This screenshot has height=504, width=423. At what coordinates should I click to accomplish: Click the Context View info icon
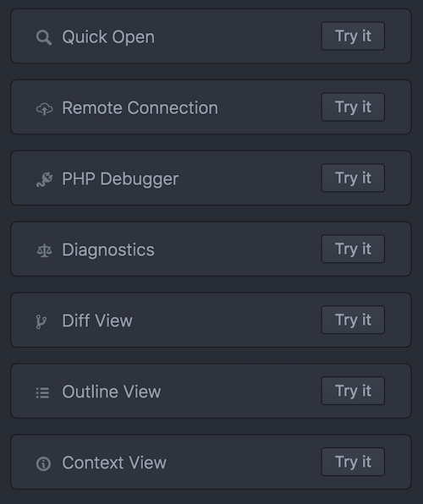coord(43,463)
